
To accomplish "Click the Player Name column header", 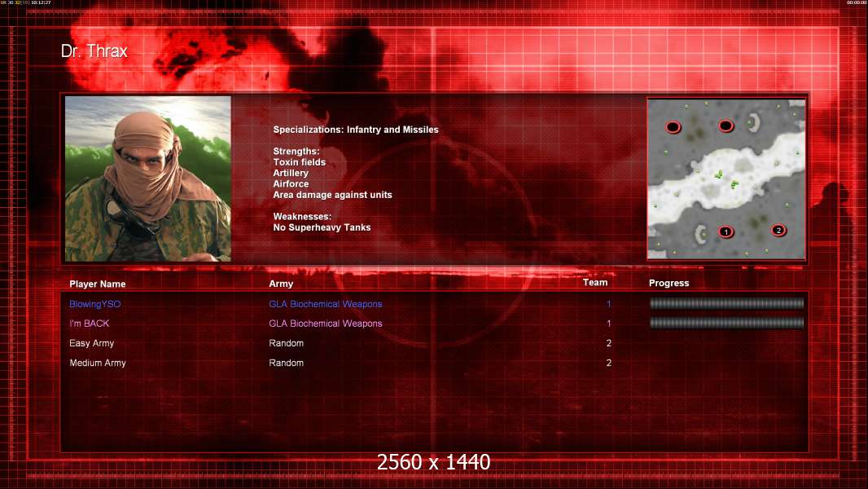I will 98,284.
